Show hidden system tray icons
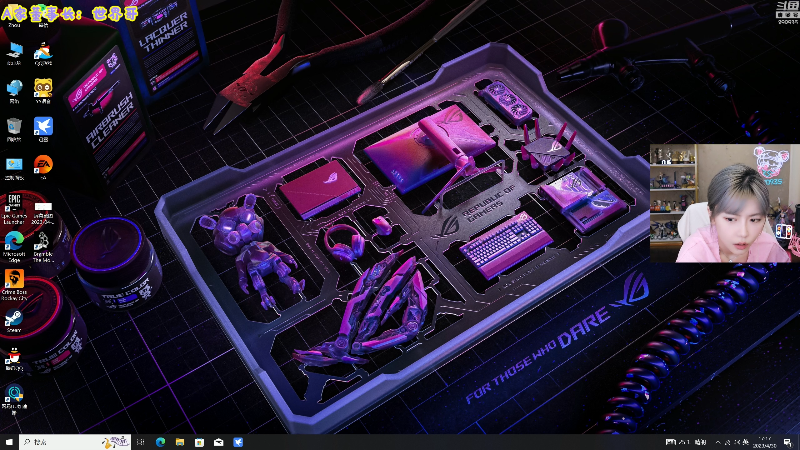 coord(718,442)
